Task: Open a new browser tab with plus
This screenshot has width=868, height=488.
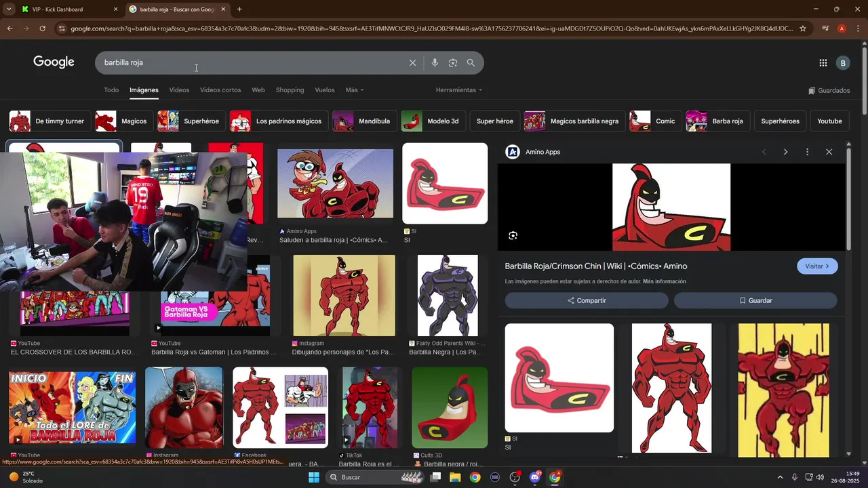Action: pos(239,9)
